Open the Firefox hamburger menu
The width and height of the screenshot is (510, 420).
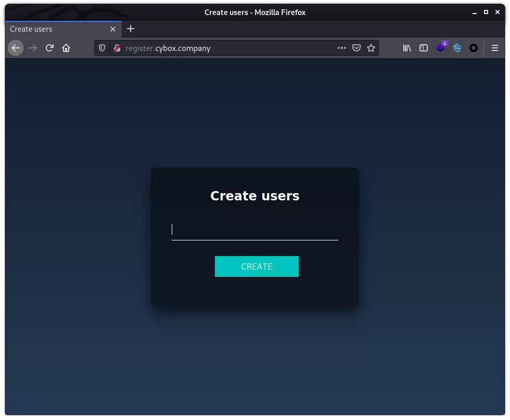click(495, 48)
